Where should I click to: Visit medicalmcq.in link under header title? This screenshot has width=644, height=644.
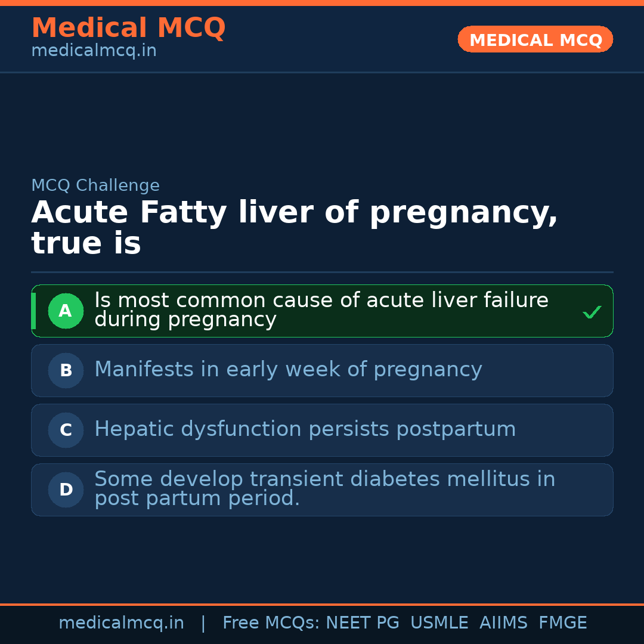tap(94, 51)
